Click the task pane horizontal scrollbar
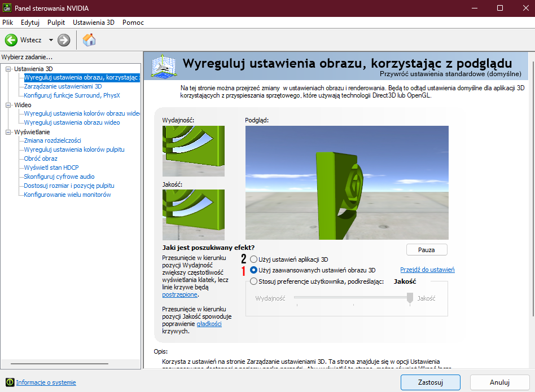This screenshot has width=535, height=392. click(59, 364)
